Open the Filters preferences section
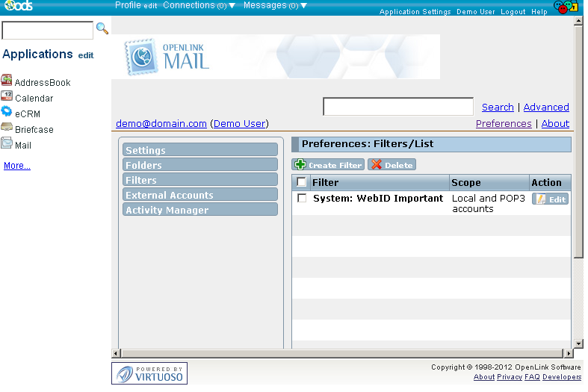This screenshot has height=392, width=588. [x=200, y=179]
